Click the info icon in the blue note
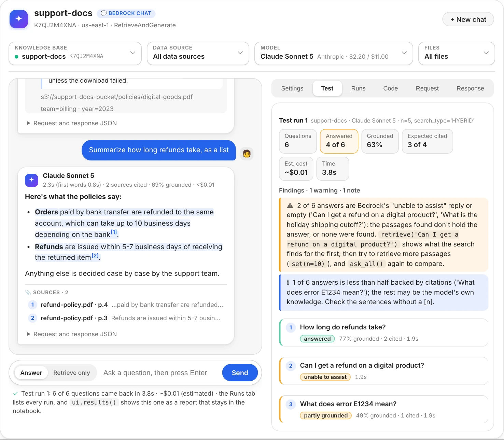This screenshot has width=504, height=440. [288, 282]
